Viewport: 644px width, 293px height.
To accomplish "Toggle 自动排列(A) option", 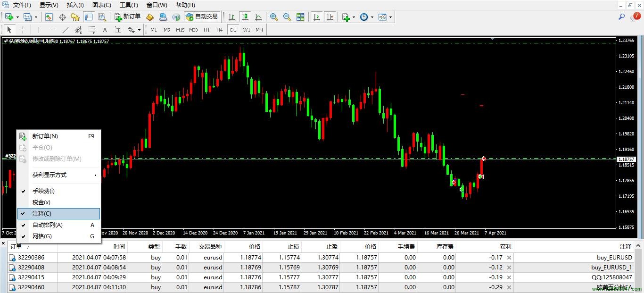I will [x=59, y=225].
